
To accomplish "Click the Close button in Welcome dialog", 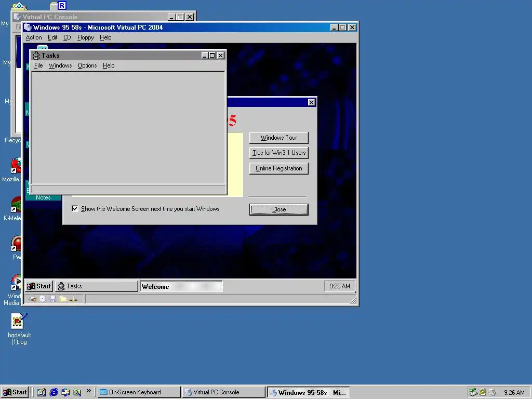I will [x=278, y=209].
